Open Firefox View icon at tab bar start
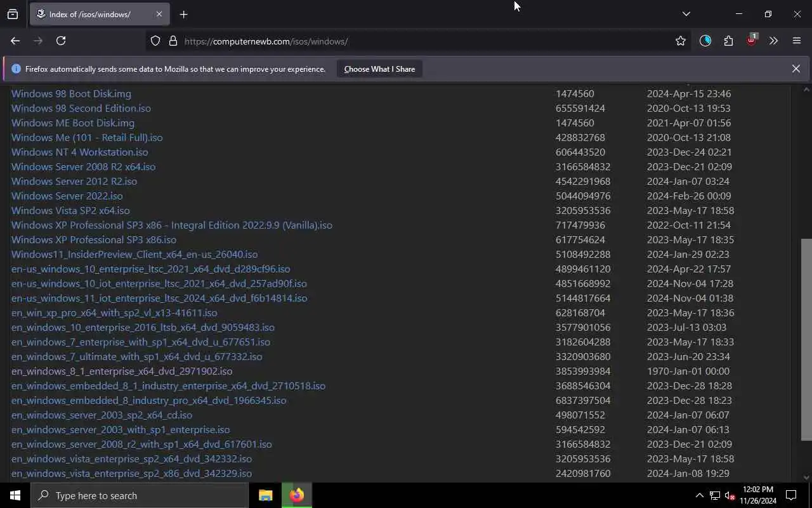This screenshot has height=508, width=812. click(13, 14)
